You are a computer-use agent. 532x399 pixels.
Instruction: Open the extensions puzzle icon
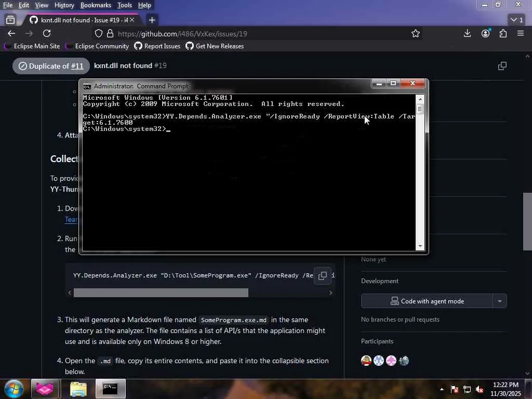503,33
